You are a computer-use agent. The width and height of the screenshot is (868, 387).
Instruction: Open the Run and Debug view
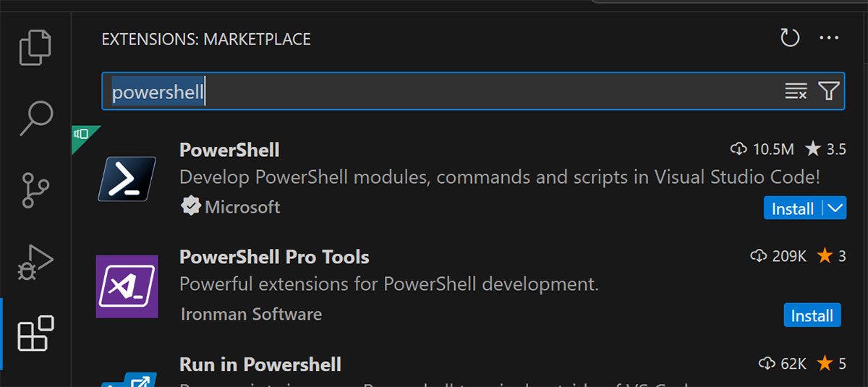point(35,262)
